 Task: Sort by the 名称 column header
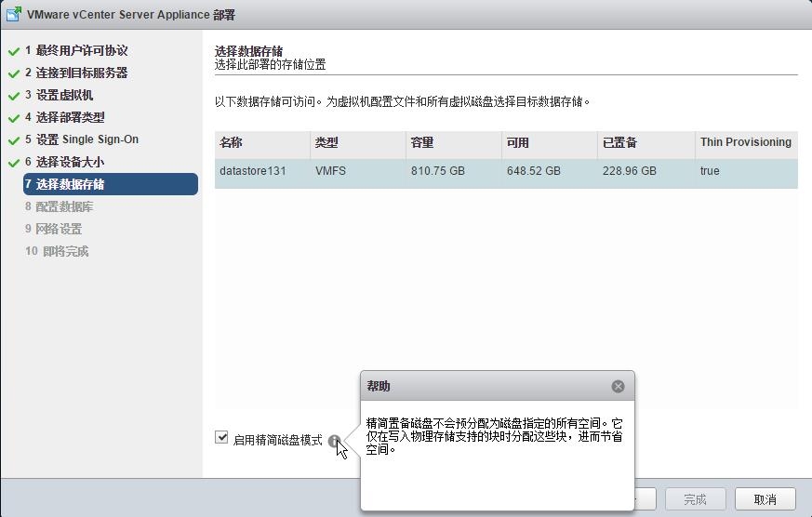[262, 143]
